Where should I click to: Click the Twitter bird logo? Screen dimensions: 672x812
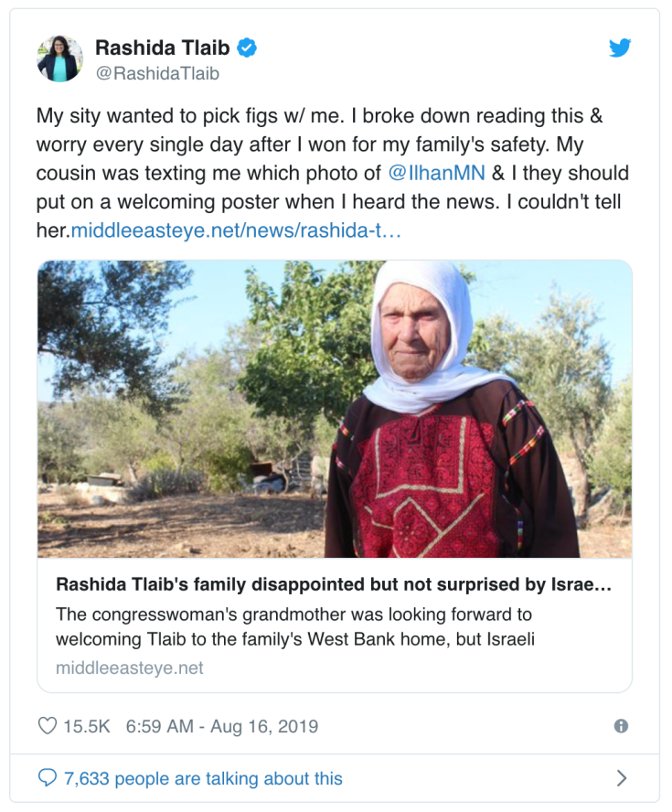[x=621, y=48]
